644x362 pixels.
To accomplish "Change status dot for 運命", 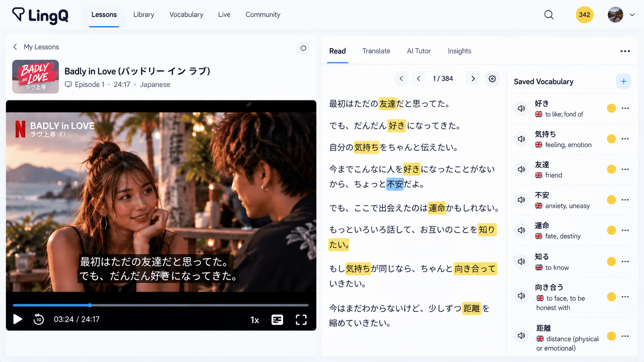I will point(611,230).
